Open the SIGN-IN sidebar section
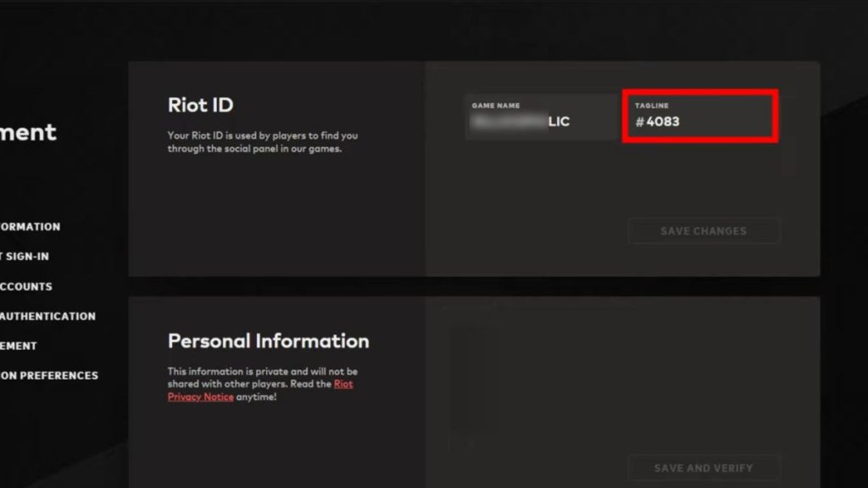 25,257
